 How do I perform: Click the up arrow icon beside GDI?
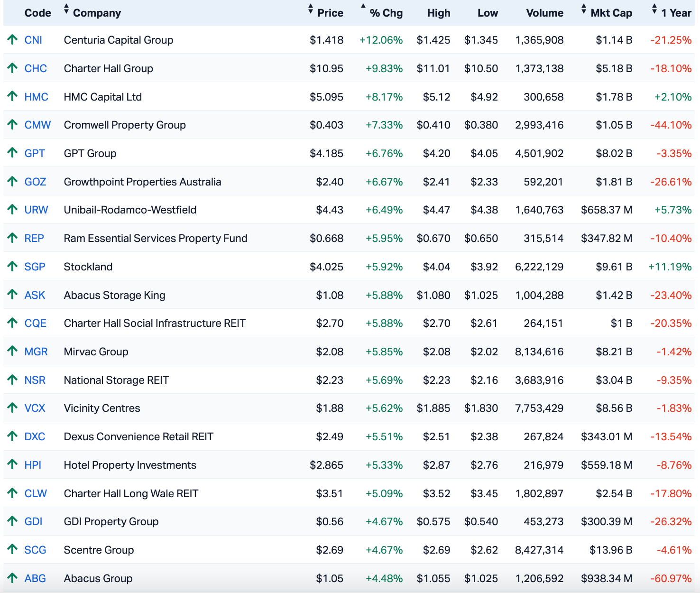click(12, 521)
